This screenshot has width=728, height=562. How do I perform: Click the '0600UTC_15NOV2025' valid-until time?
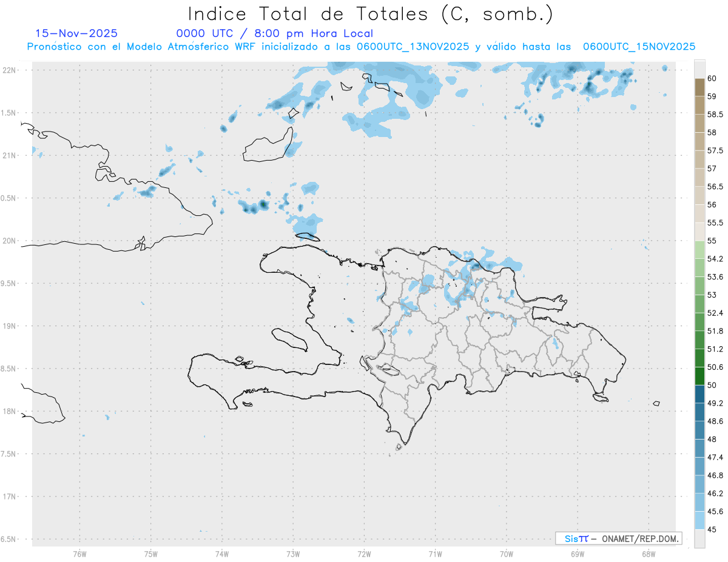coord(639,47)
